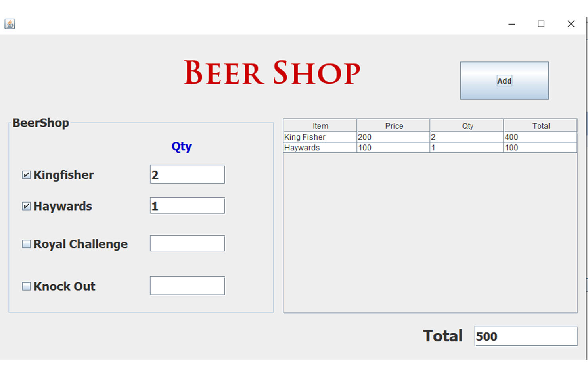
Task: Click the empty Royal Challenge quantity box
Action: (x=187, y=243)
